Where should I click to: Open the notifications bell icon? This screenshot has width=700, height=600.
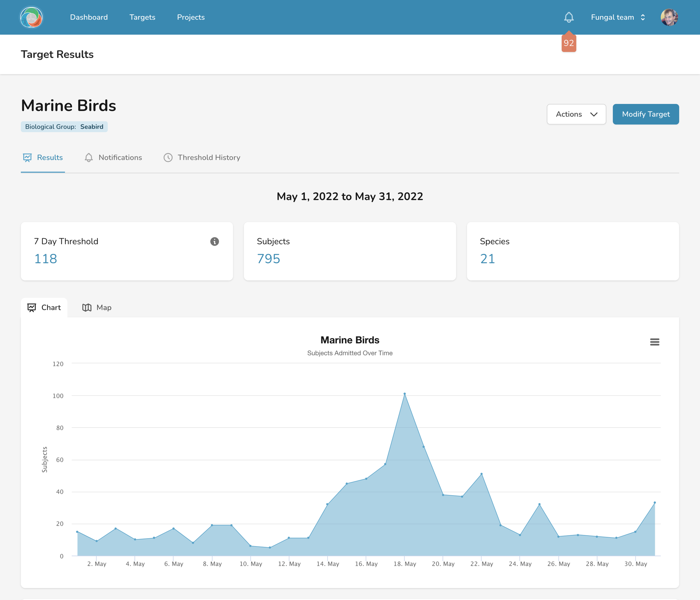point(569,17)
